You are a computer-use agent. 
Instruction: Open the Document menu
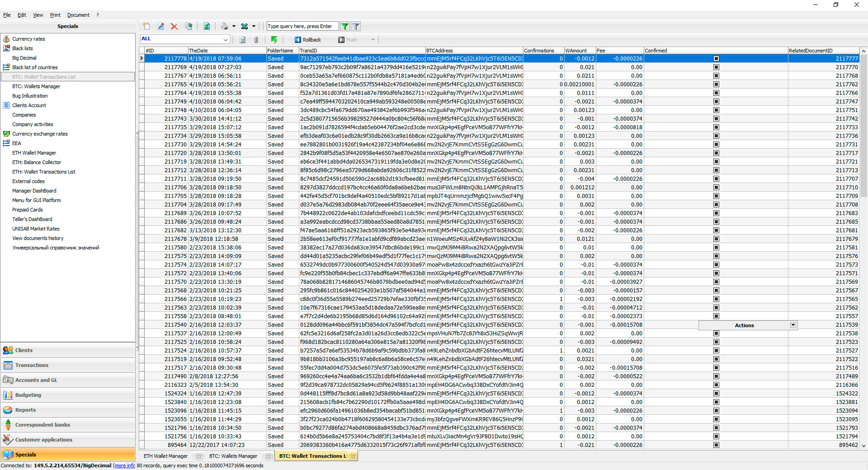tap(78, 15)
